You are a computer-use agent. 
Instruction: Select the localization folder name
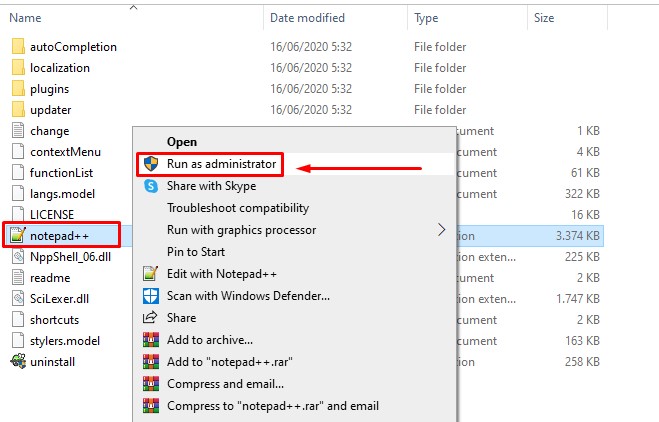60,68
